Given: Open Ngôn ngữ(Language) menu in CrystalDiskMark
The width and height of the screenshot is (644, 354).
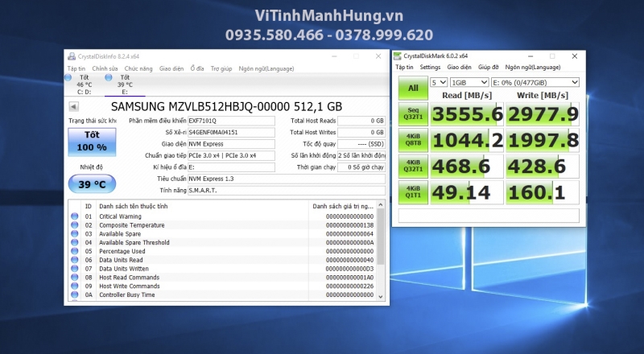Looking at the screenshot, I should (533, 67).
